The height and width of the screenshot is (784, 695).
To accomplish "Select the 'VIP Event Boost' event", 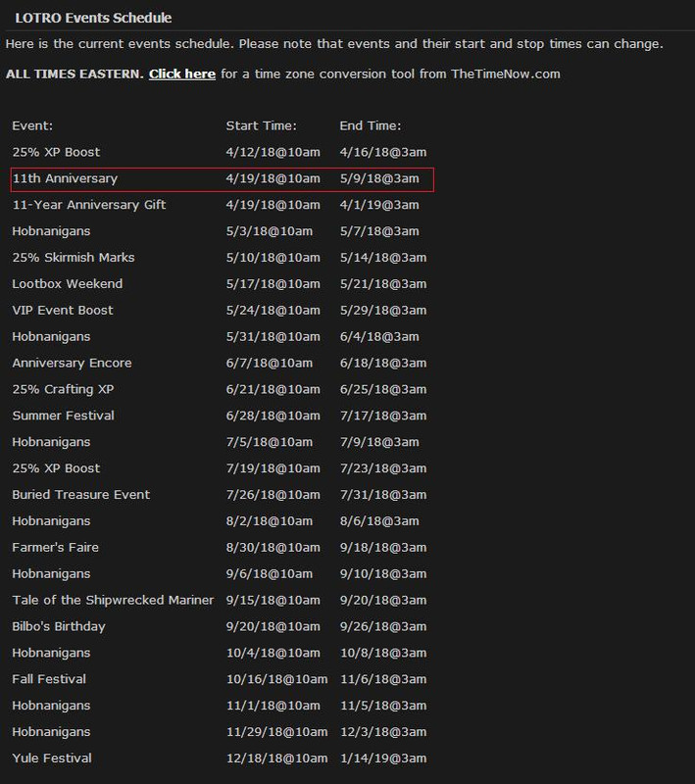I will [63, 311].
